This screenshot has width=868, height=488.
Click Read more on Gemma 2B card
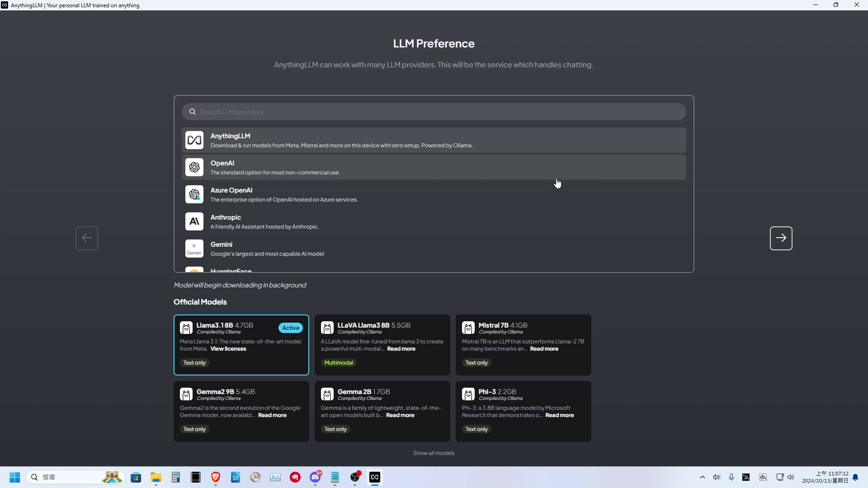(400, 415)
